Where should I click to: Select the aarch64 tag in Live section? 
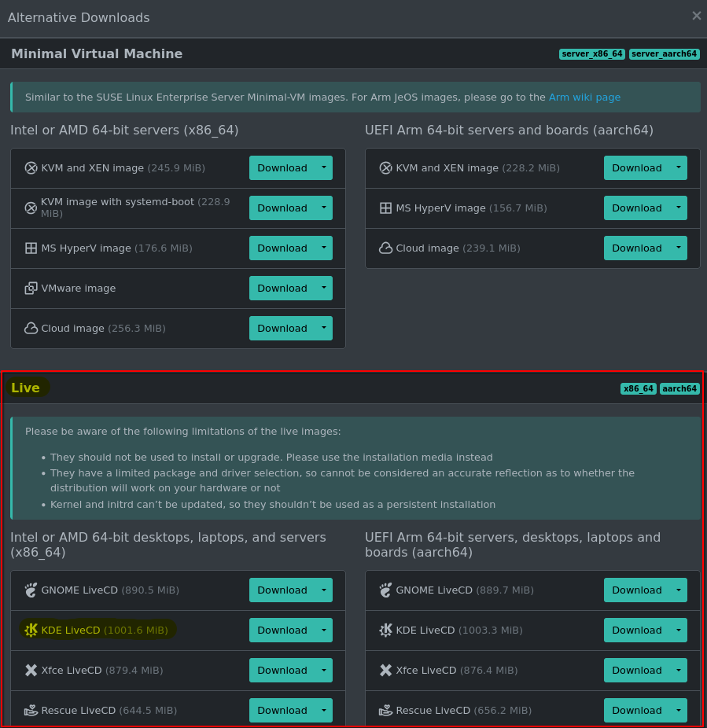coord(679,388)
